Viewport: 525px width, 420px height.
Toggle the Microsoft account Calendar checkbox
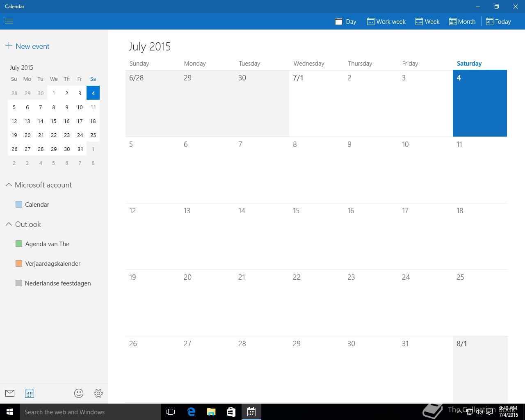pos(19,204)
